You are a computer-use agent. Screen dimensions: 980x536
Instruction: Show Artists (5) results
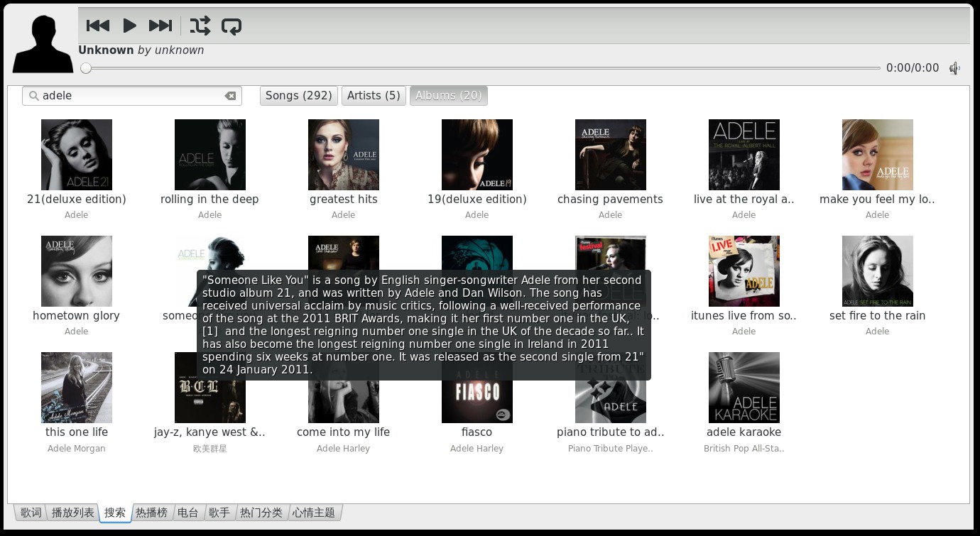coord(374,96)
